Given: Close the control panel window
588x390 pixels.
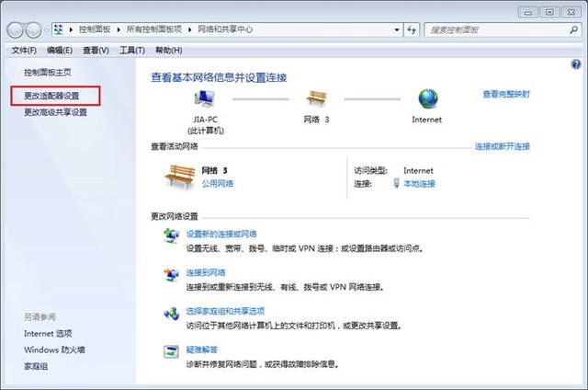Looking at the screenshot, I should tap(571, 12).
